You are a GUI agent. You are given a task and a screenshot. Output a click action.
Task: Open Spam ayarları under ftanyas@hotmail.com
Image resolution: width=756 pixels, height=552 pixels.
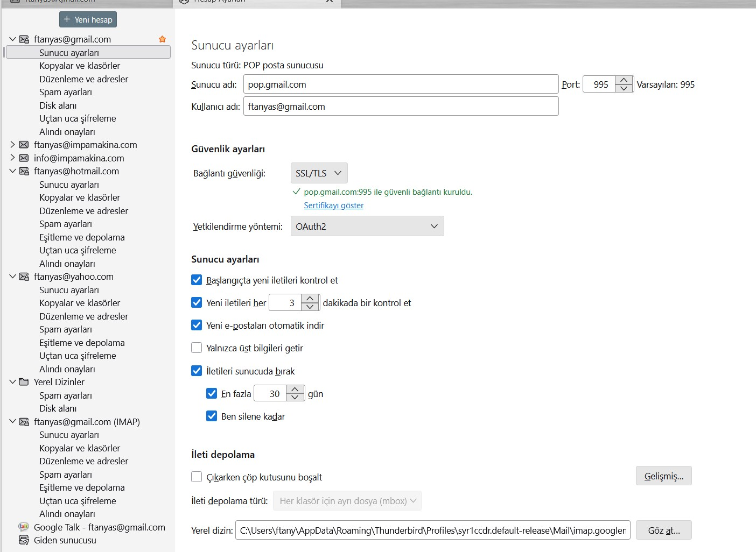pyautogui.click(x=66, y=224)
